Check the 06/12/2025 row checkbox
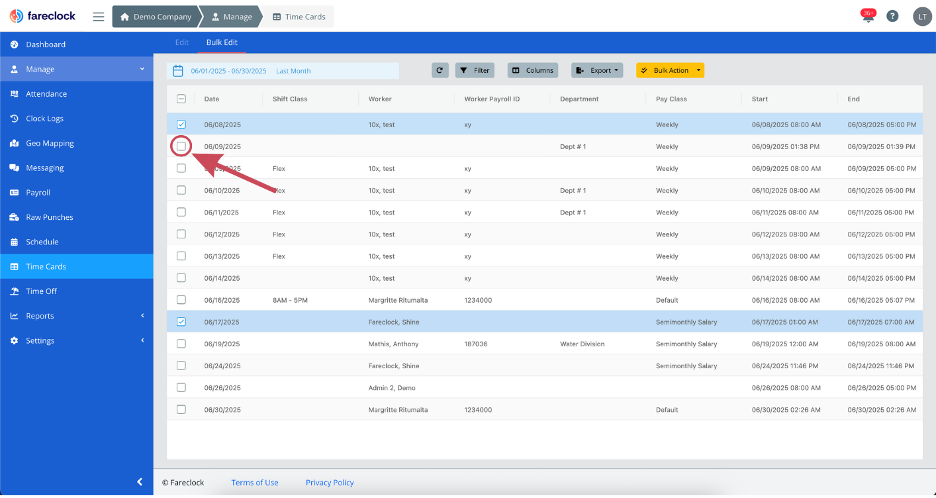This screenshot has height=498, width=936. point(181,234)
